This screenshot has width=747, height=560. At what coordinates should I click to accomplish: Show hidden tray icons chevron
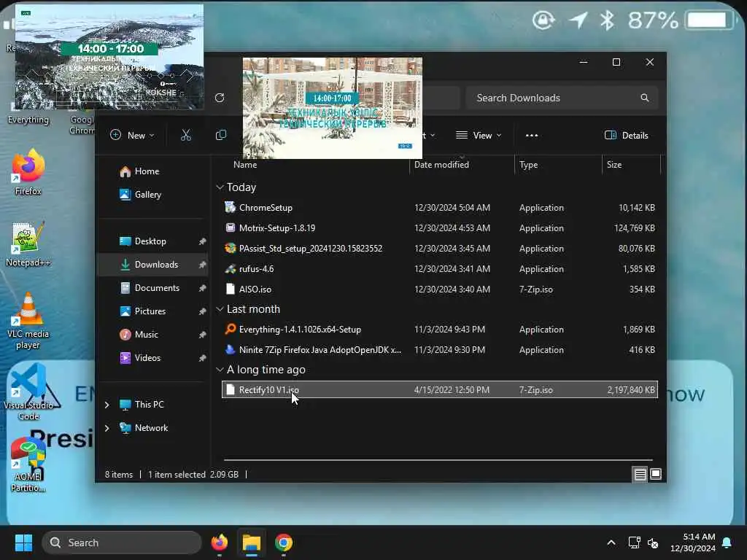[611, 542]
